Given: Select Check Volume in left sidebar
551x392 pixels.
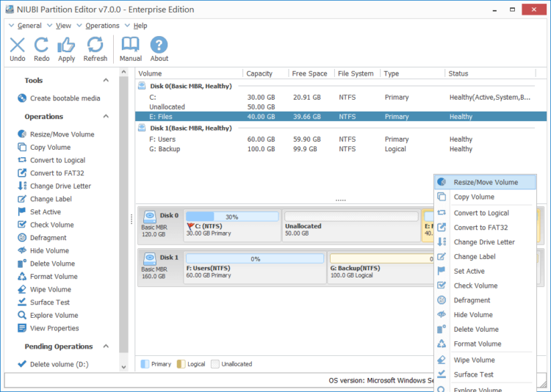Looking at the screenshot, I should coord(46,225).
